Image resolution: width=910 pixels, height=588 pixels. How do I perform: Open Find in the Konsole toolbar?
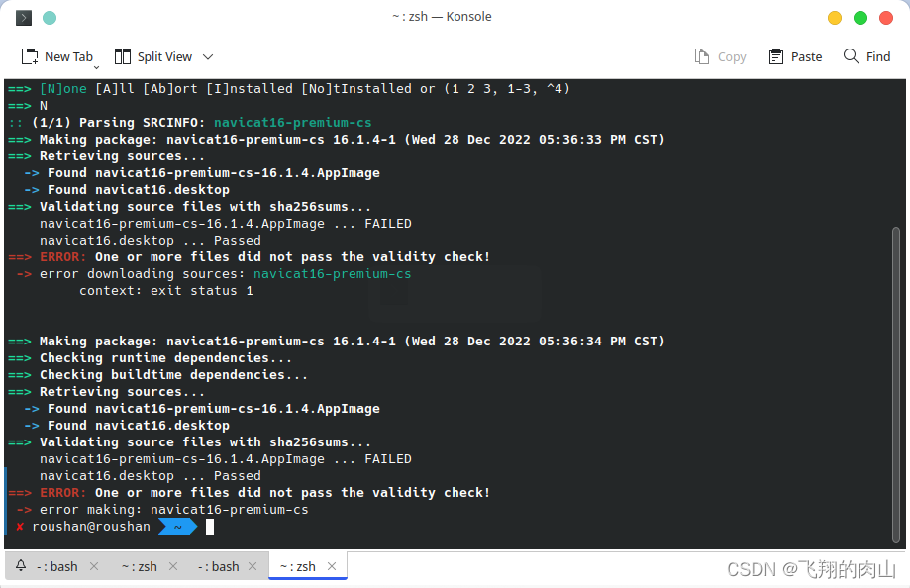pos(867,56)
